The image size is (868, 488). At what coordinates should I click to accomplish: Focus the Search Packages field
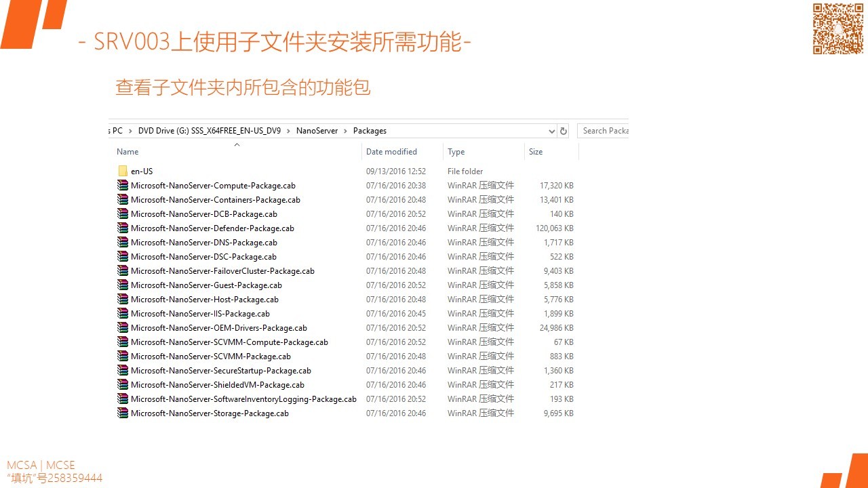tap(603, 131)
